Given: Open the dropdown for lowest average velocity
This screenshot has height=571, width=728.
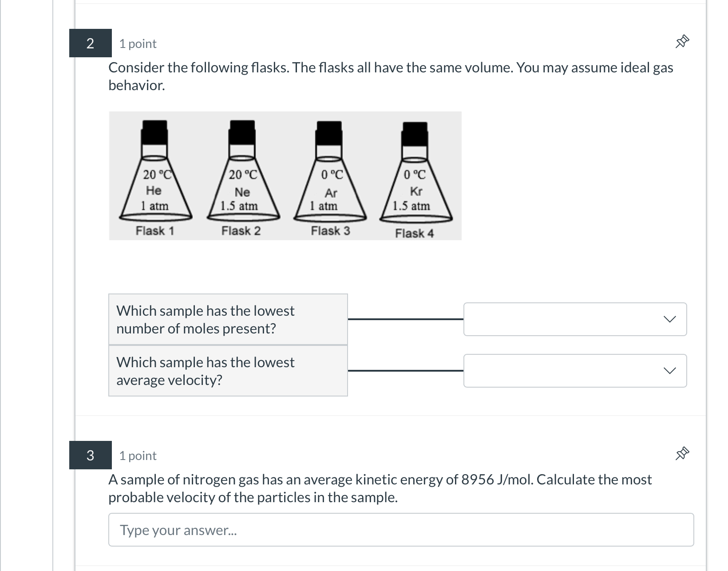Looking at the screenshot, I should click(575, 370).
